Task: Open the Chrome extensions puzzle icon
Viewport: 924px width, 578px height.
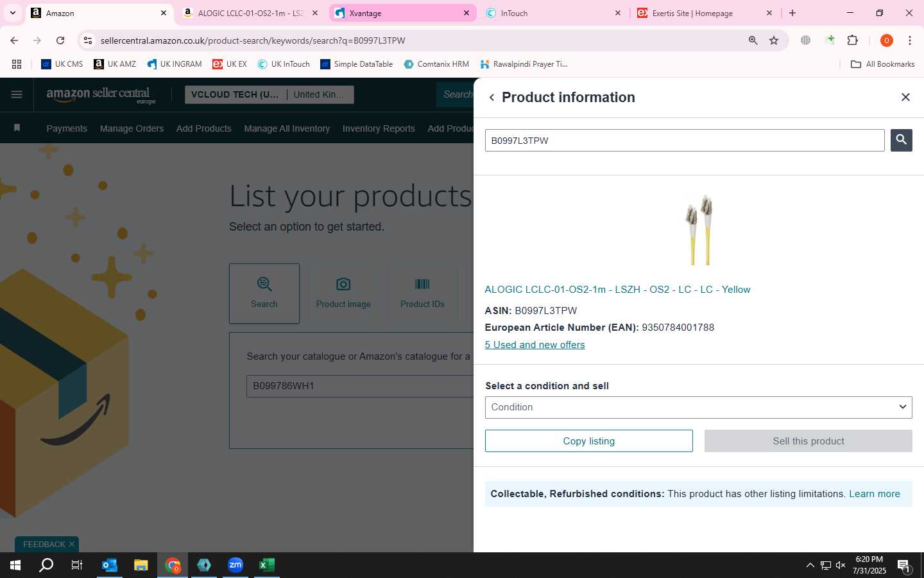Action: (853, 40)
